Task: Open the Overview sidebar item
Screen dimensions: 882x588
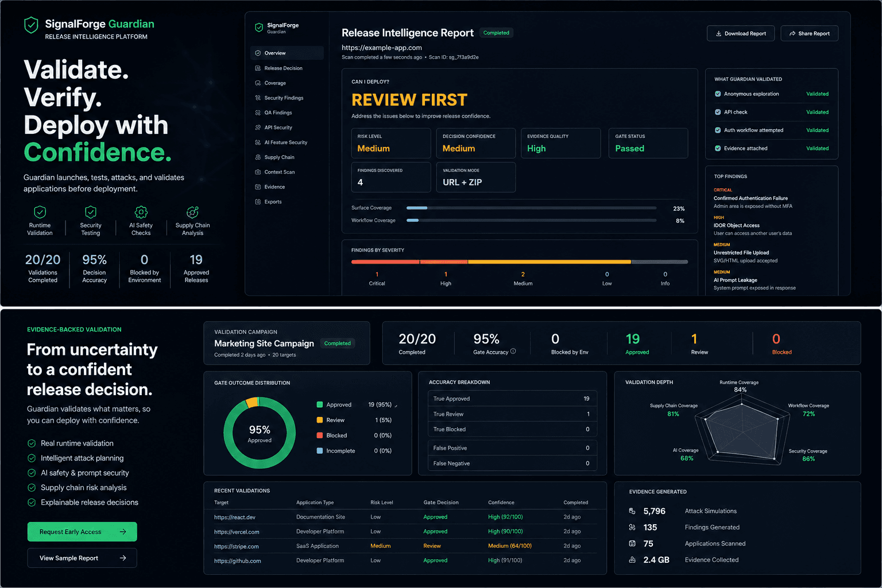Action: 287,53
